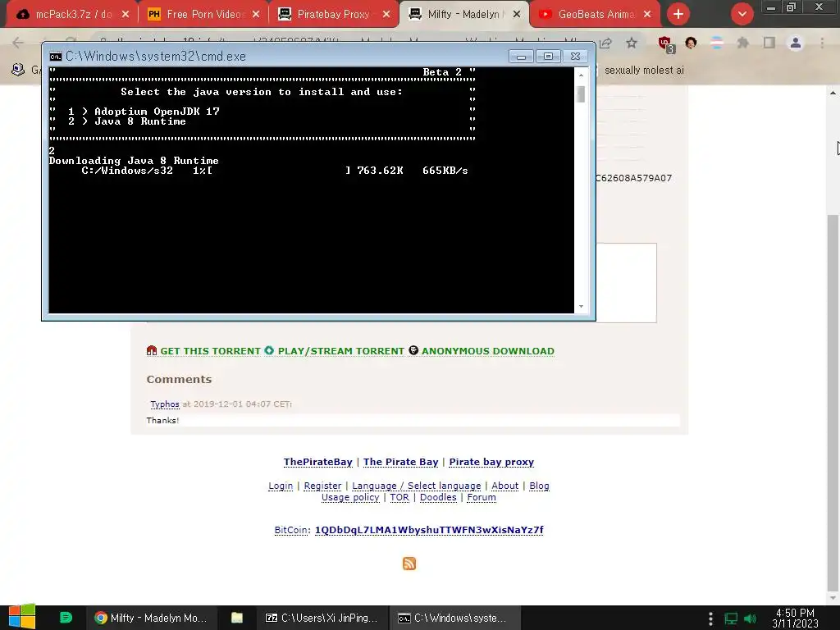Click the TOR link
The width and height of the screenshot is (840, 630).
(x=399, y=497)
